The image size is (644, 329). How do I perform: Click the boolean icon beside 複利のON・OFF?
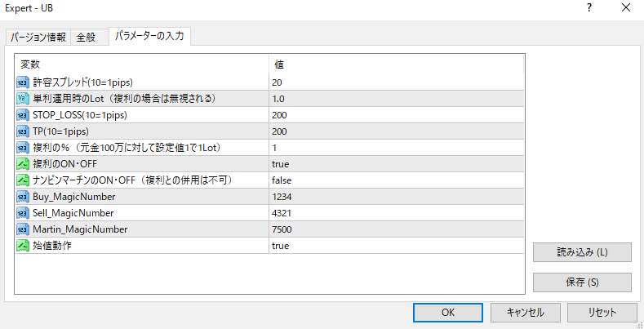coord(23,163)
